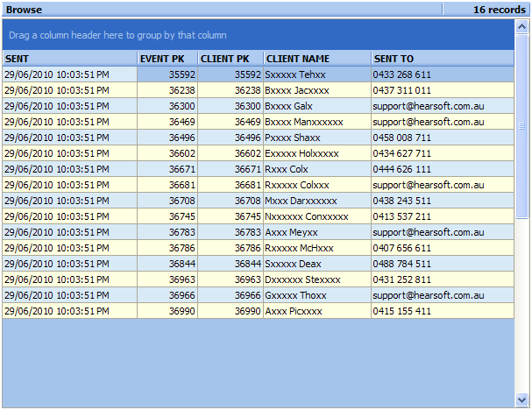532x410 pixels.
Task: Select client name Rxxxxx Colxxx
Action: pos(297,185)
